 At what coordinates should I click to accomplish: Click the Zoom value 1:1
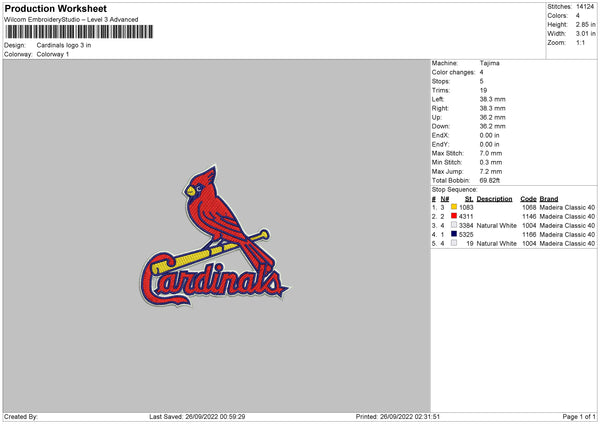pos(580,43)
